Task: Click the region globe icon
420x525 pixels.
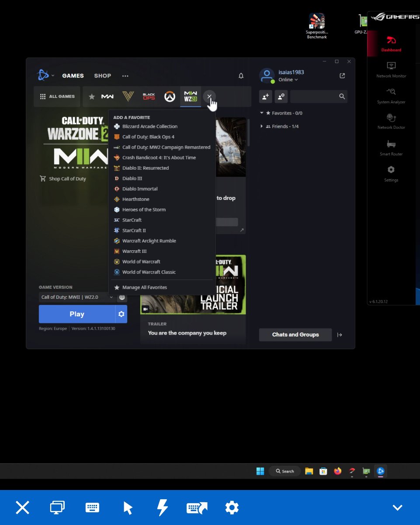Action: [122, 297]
